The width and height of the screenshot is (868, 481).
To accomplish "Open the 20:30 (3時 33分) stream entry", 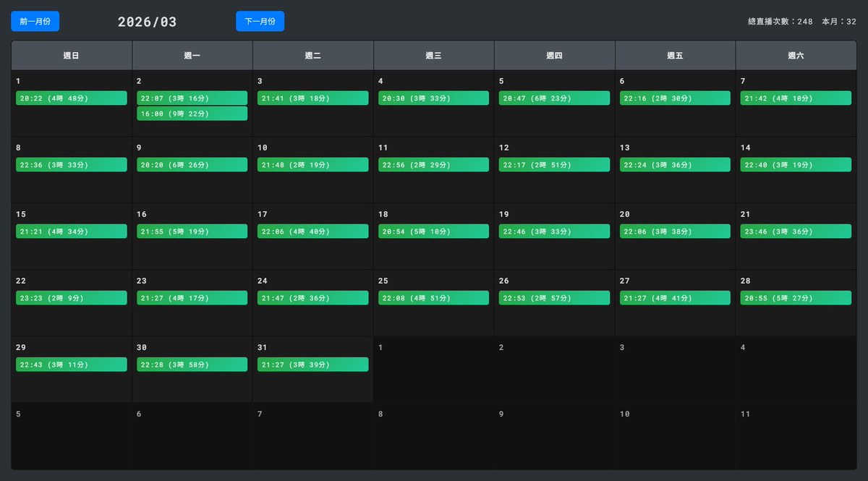I will (434, 98).
